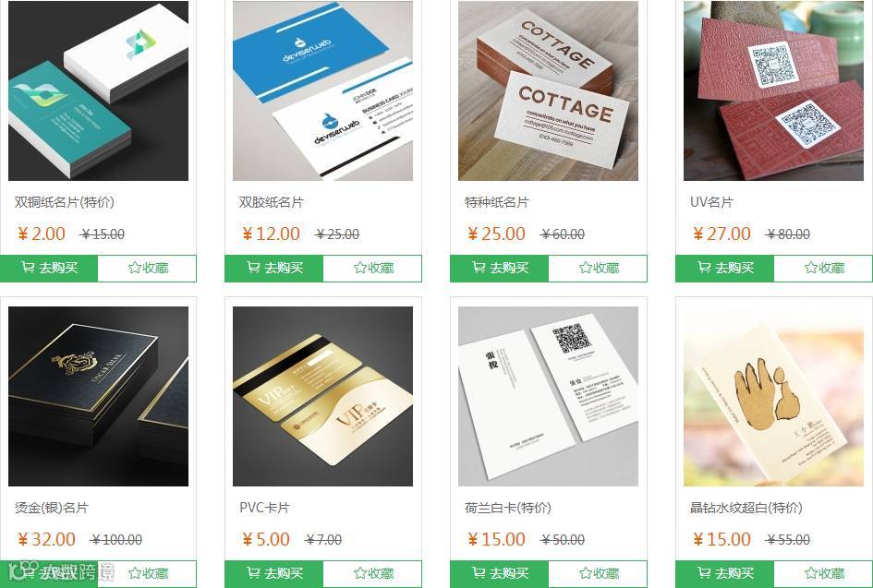
Task: Click cart icon under 双胶纸名片
Action: 253,268
